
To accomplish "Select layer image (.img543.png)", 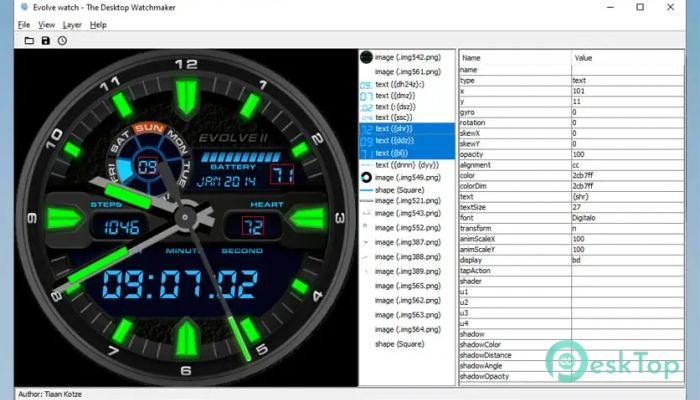I will [x=408, y=213].
